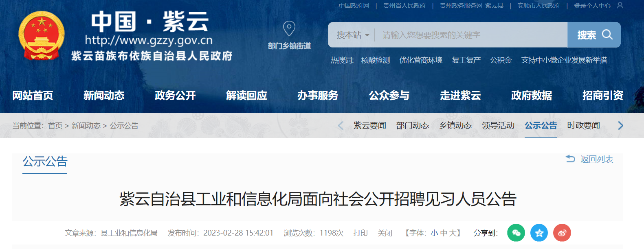Click the keyword search input field

pos(471,35)
